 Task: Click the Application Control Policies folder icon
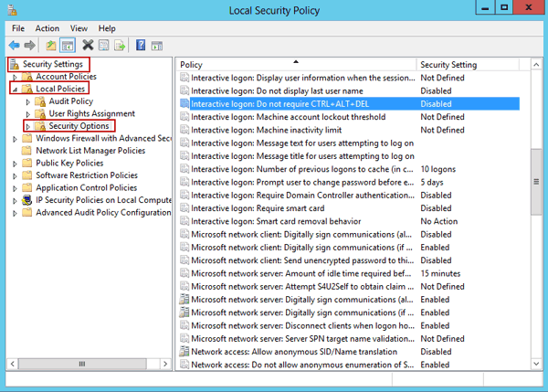pos(26,188)
